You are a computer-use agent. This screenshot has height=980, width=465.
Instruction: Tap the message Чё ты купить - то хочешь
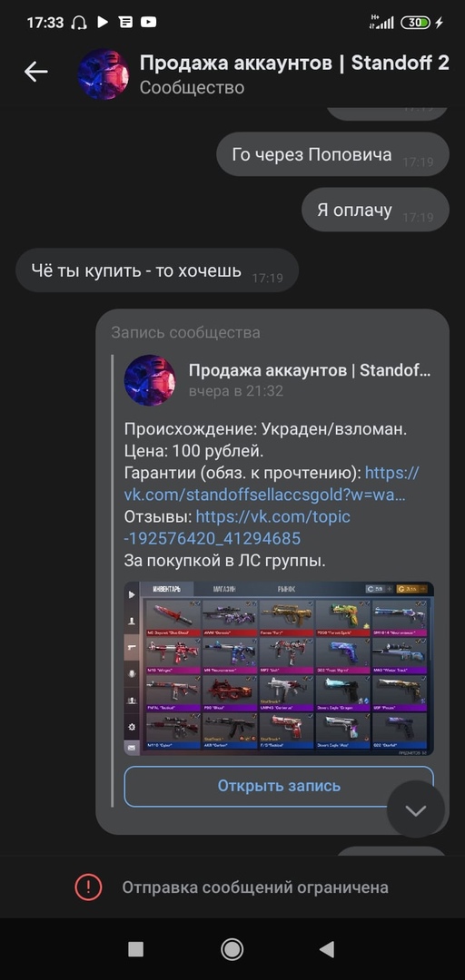point(157,270)
